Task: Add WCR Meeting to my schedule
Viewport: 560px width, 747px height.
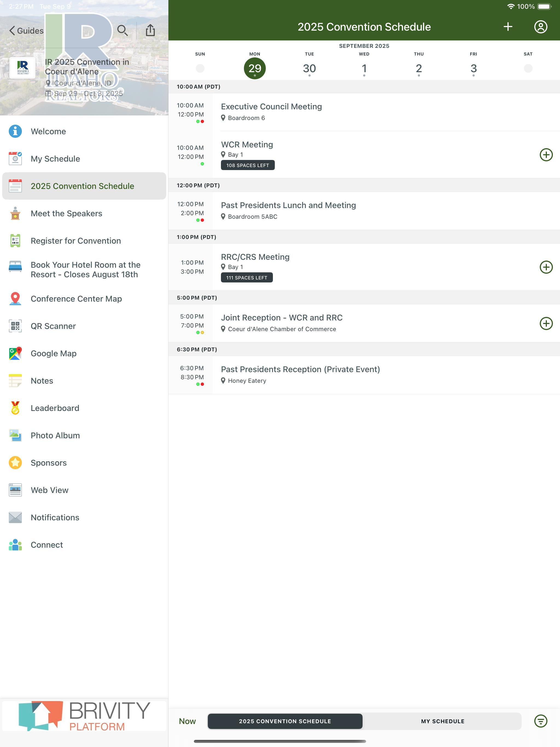Action: (546, 155)
